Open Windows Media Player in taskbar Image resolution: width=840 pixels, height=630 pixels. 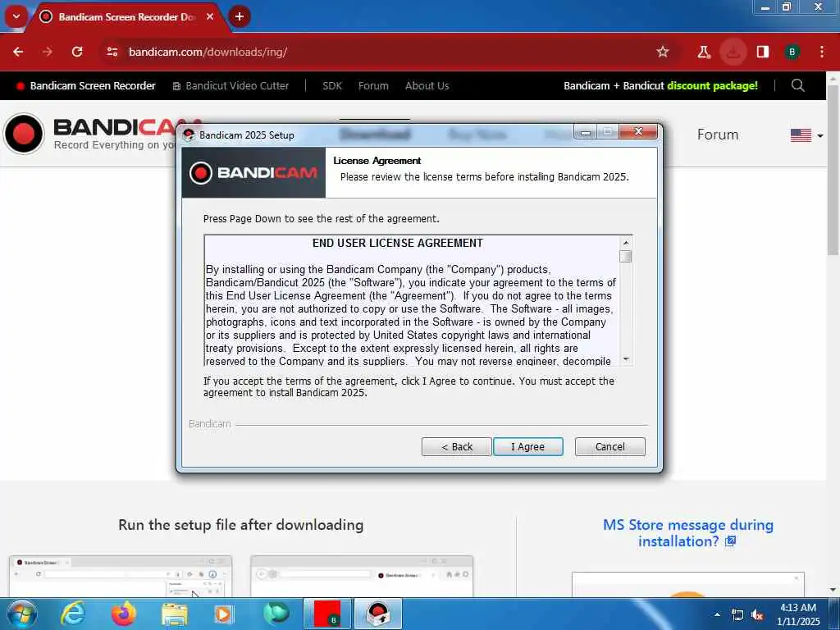coord(224,614)
